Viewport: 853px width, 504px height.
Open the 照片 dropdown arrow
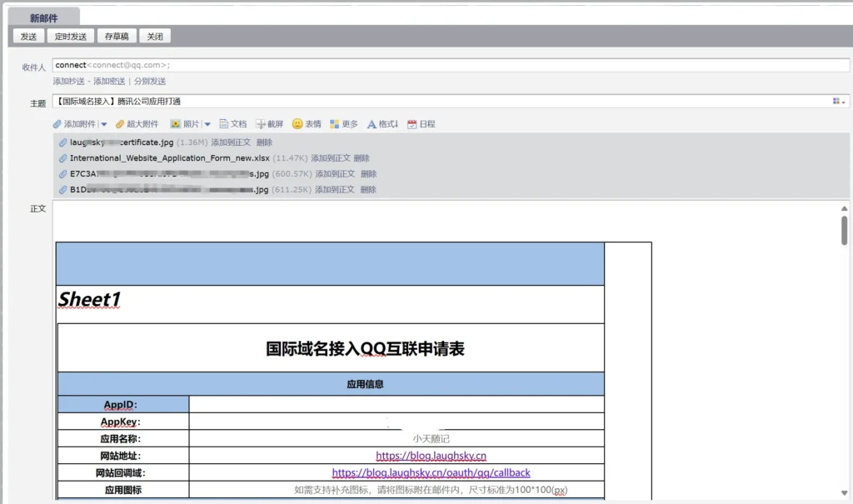pos(207,123)
